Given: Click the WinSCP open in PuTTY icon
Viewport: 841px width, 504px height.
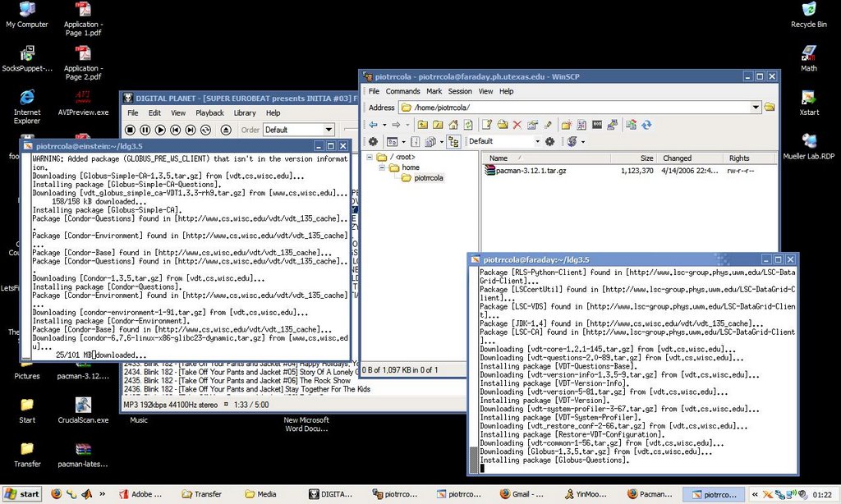Looking at the screenshot, I should tap(612, 125).
